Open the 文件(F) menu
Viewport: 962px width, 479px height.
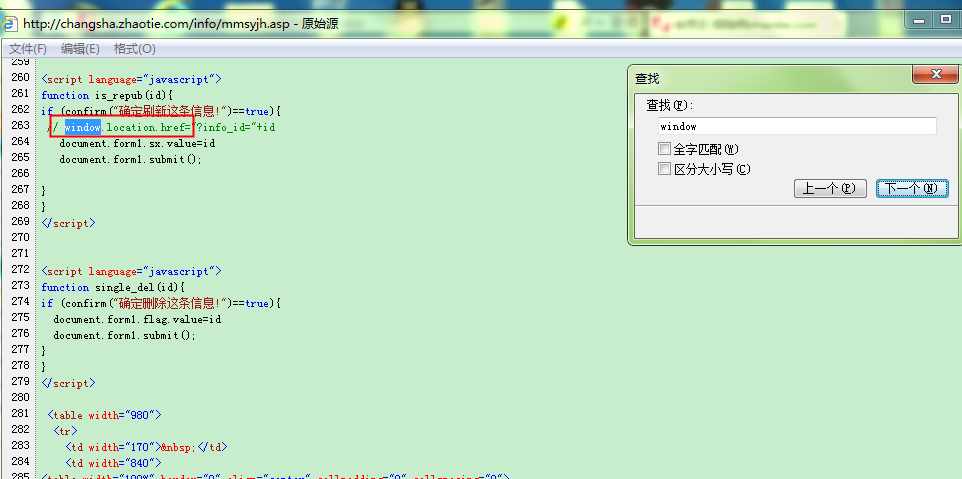click(27, 48)
